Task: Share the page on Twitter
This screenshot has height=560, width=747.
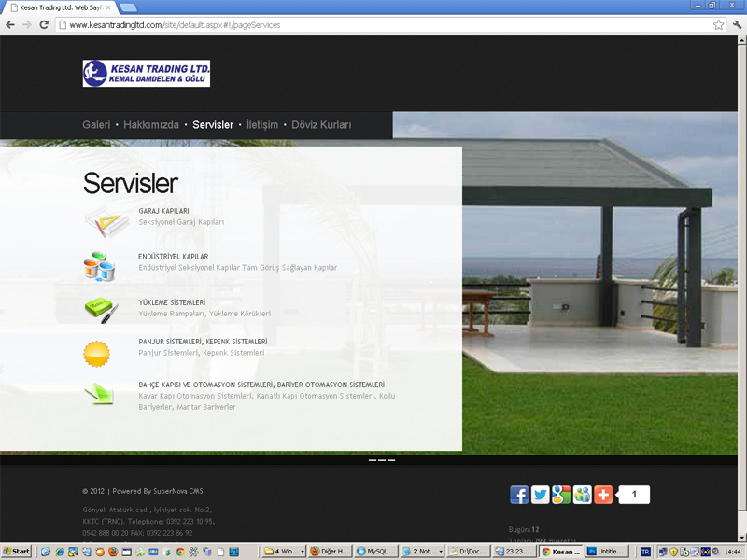Action: coord(541,495)
